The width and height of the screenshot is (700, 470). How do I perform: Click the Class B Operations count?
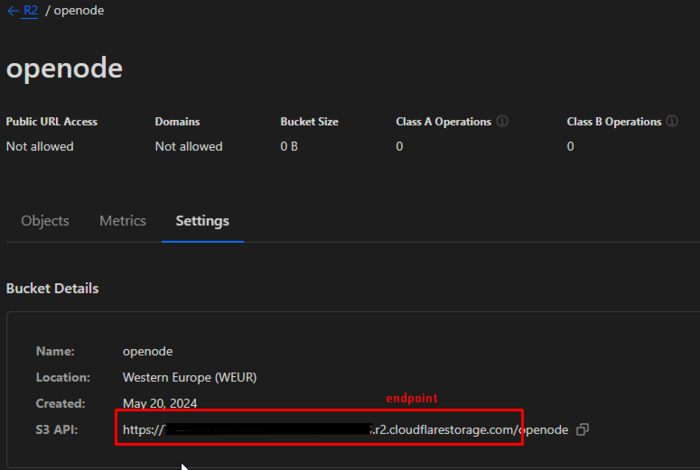coord(570,147)
